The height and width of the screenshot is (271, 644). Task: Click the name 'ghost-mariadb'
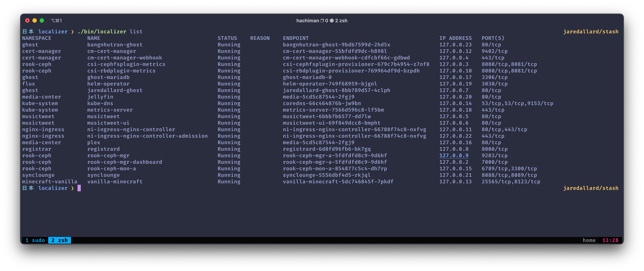click(108, 77)
